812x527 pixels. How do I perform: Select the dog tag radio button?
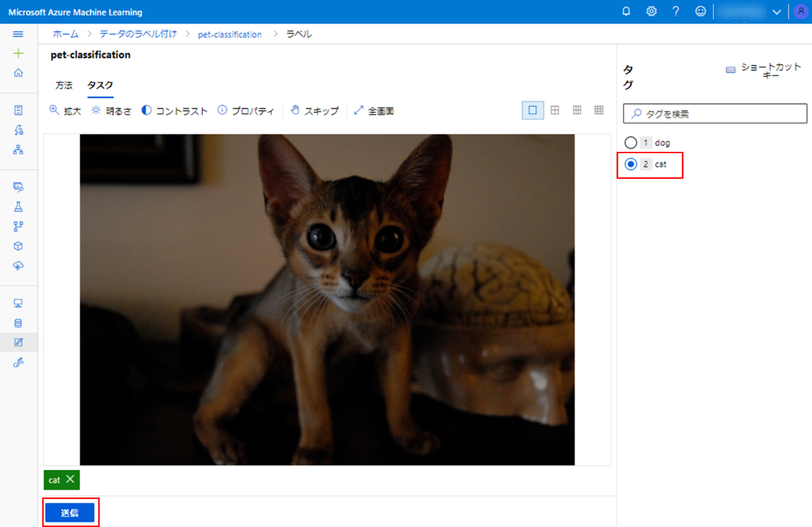tap(631, 143)
